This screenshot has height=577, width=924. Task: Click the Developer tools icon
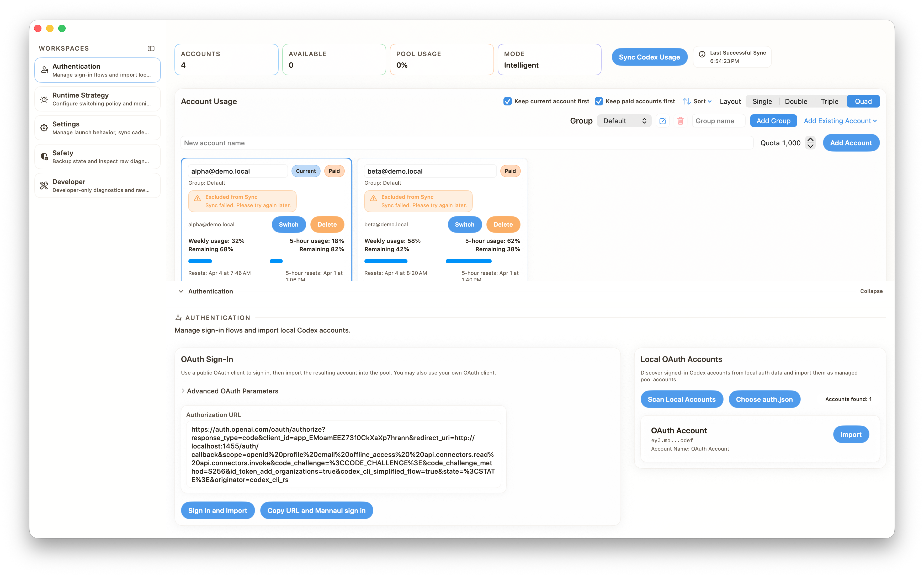[44, 185]
